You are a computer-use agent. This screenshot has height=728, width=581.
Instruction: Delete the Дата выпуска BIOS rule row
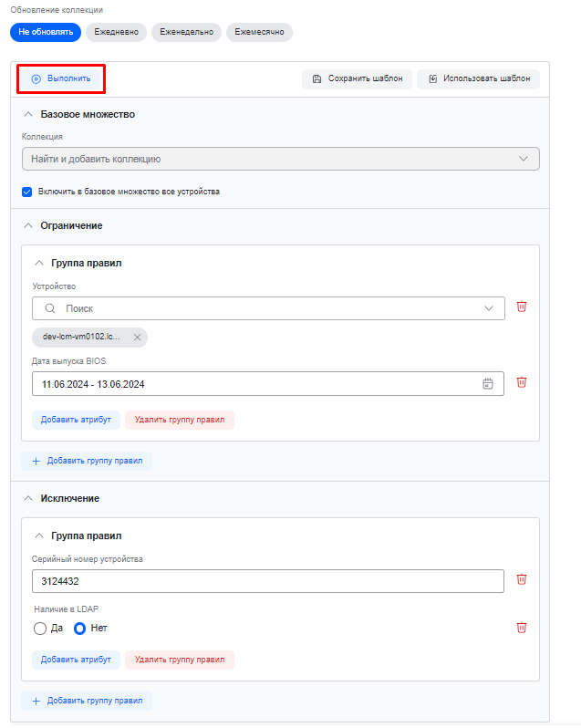click(x=522, y=383)
